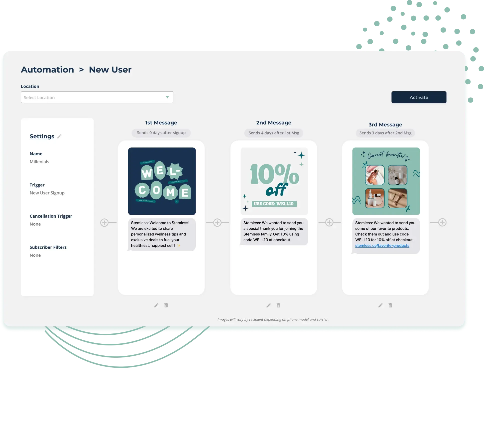Expand the Location dropdown arrow
Screen dimensions: 484x448
pyautogui.click(x=167, y=97)
